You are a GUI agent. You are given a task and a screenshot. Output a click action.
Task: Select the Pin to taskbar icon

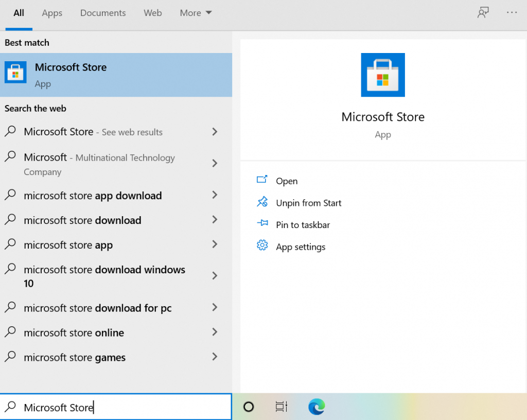(262, 224)
